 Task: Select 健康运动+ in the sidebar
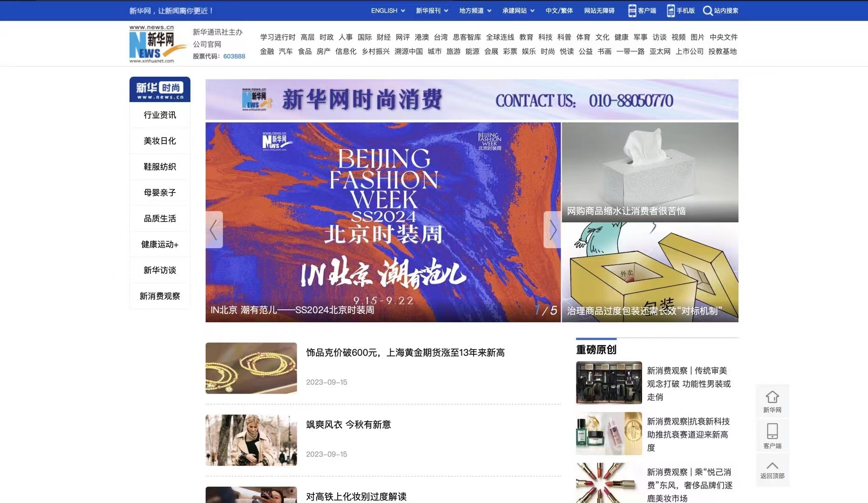click(x=160, y=244)
